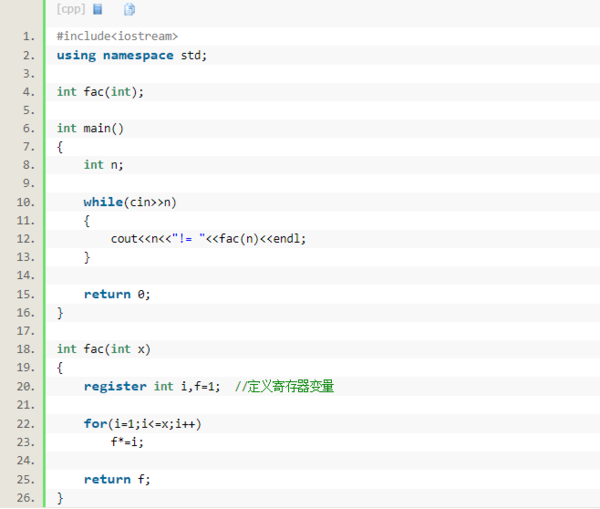Click the view plain code icon
Screen dimensions: 600x509
pos(98,9)
